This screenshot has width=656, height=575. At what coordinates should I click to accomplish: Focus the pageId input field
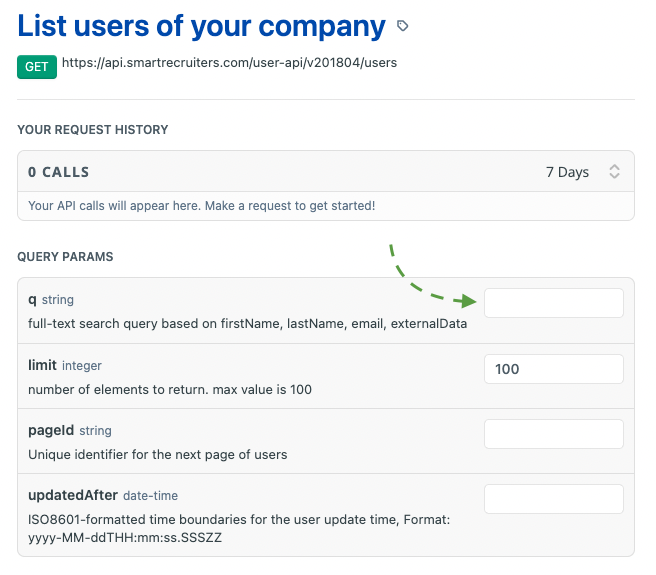point(554,434)
